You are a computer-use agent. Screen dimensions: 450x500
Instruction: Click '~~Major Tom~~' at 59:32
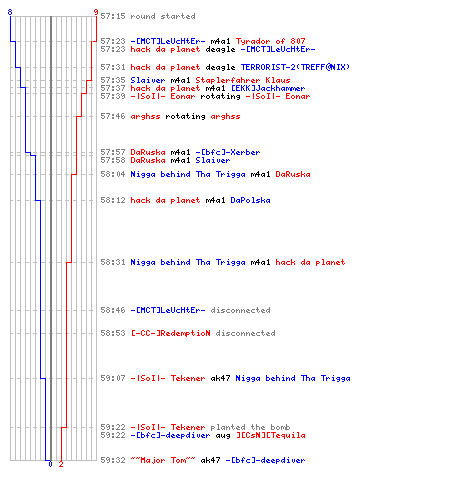pos(163,460)
